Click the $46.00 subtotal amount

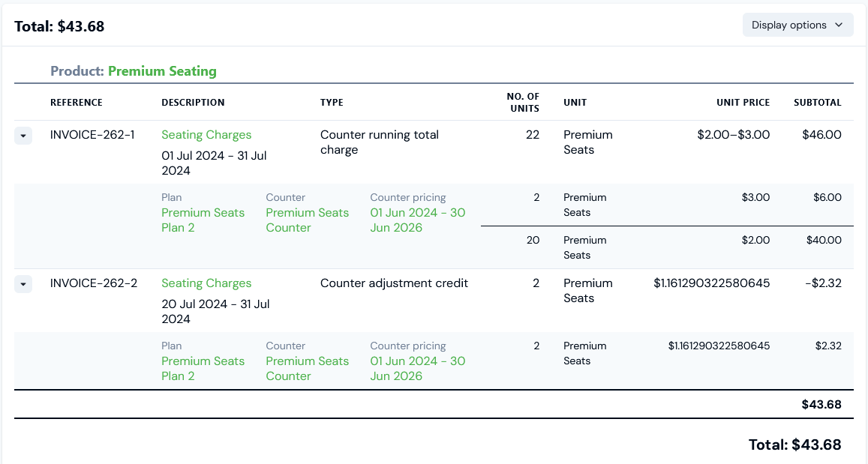tap(821, 135)
